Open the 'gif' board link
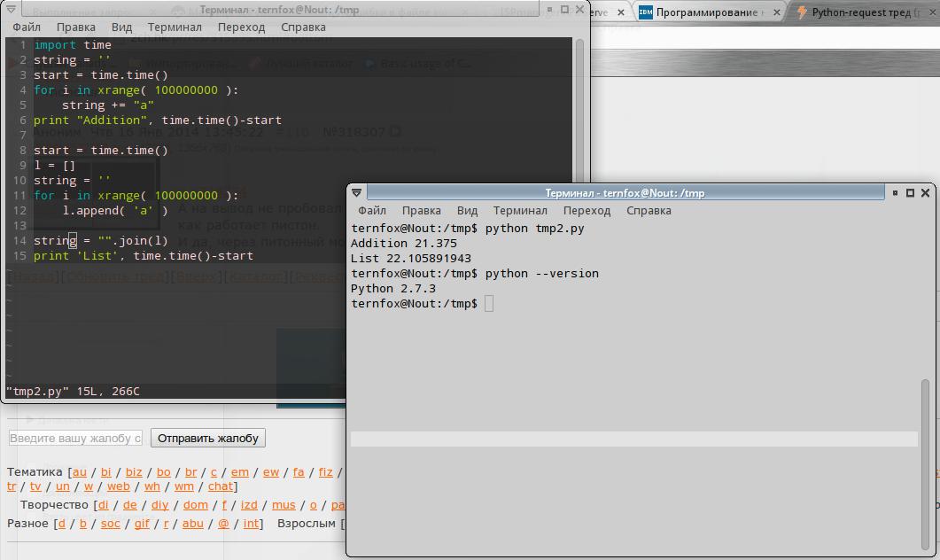The image size is (940, 560). [x=142, y=524]
